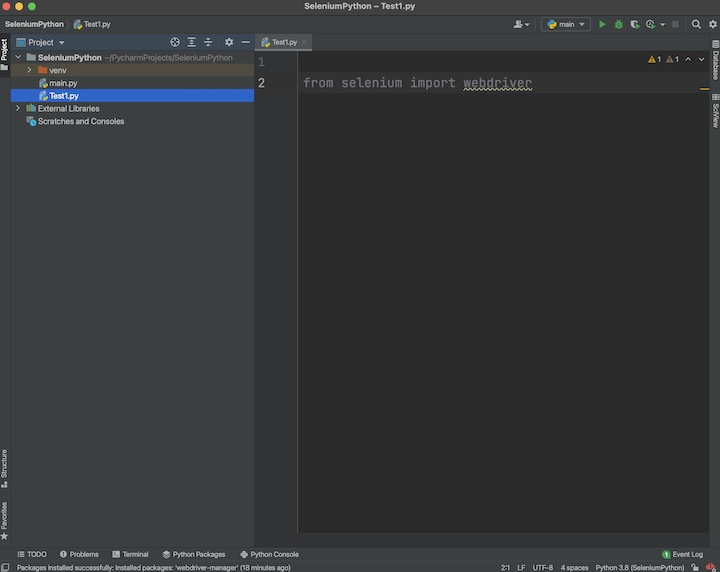Toggle the Structure tool window

(4, 465)
